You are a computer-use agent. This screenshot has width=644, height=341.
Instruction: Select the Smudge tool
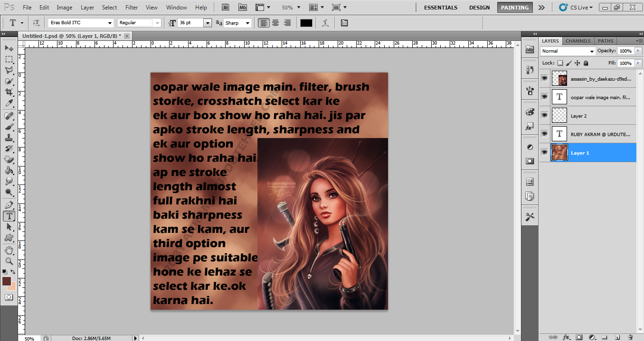[9, 181]
